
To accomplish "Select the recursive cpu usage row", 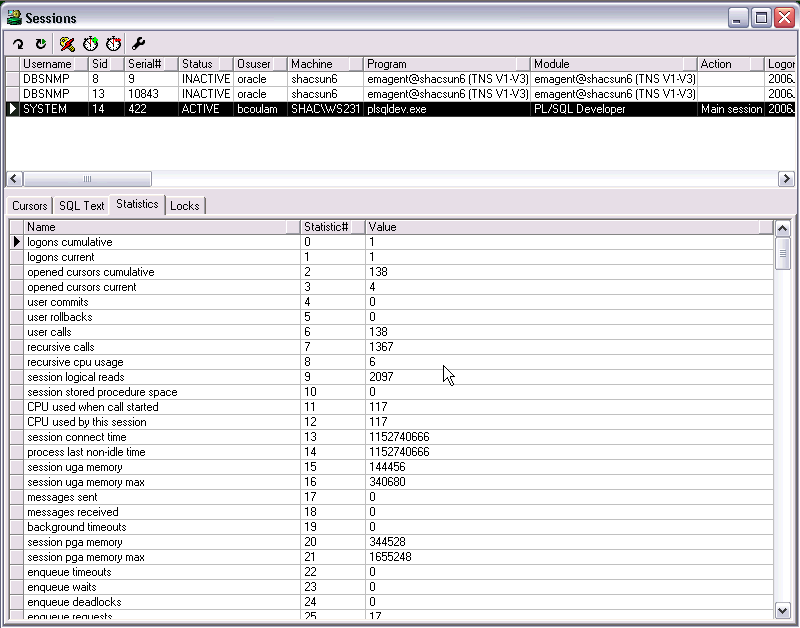I will pos(391,362).
